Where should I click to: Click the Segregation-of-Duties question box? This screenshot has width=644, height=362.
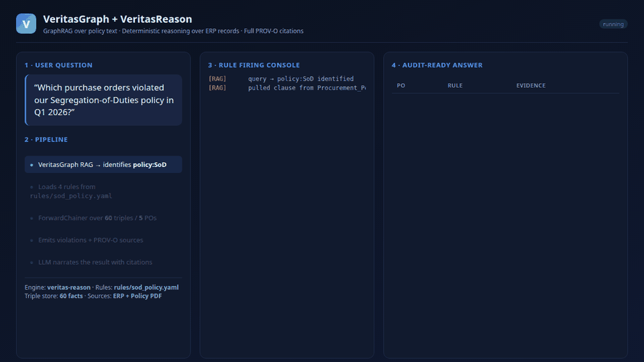(x=103, y=100)
